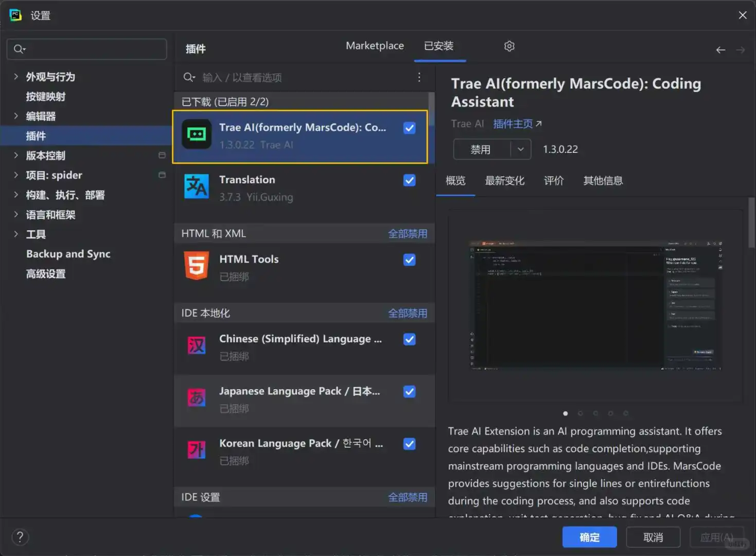Open plugin settings gear menu
The width and height of the screenshot is (756, 556).
(x=509, y=46)
